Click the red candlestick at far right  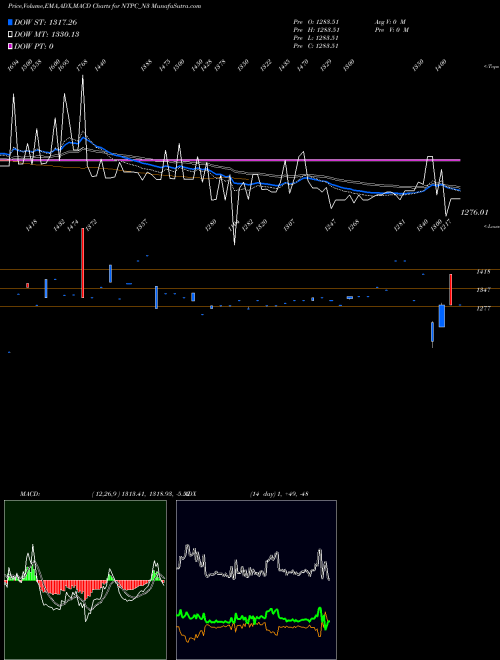click(x=450, y=290)
